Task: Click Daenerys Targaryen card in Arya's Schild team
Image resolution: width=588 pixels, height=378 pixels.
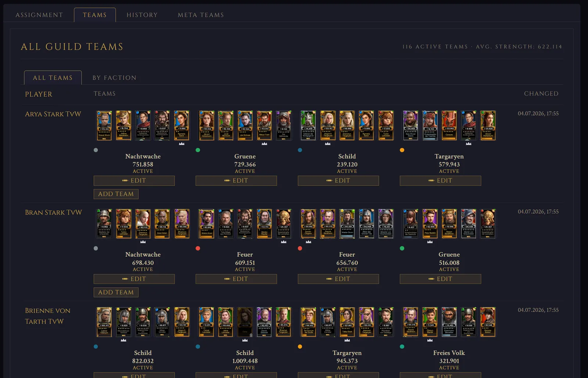Action: (347, 125)
